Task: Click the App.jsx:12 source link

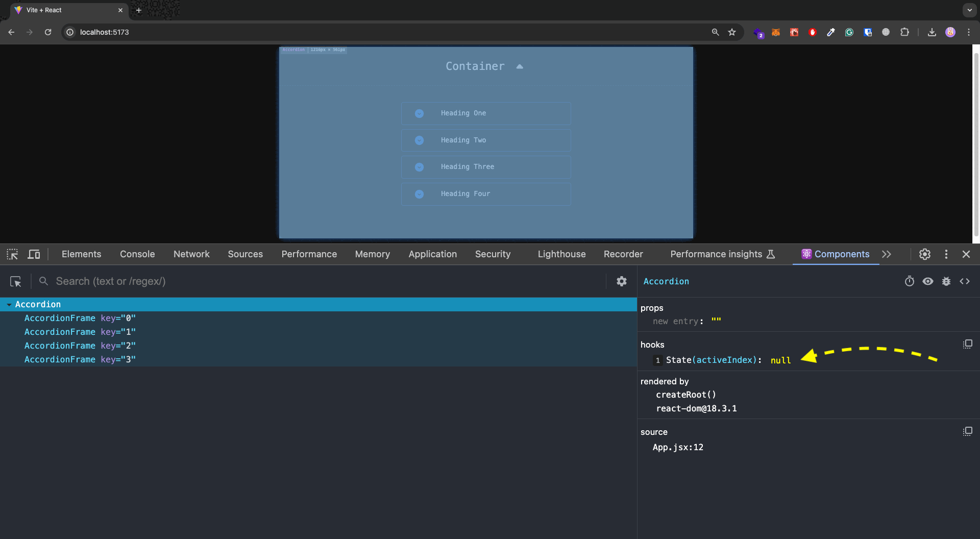Action: (678, 447)
